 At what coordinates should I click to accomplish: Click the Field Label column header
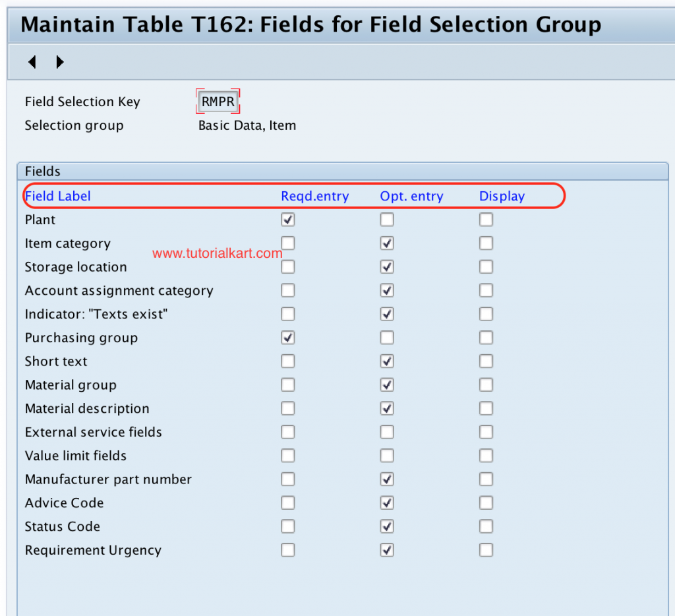57,196
